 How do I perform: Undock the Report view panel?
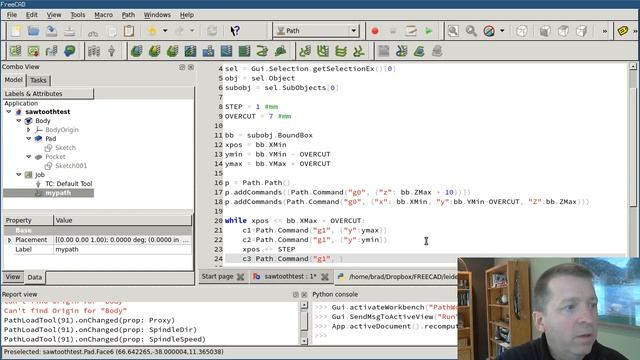point(296,295)
